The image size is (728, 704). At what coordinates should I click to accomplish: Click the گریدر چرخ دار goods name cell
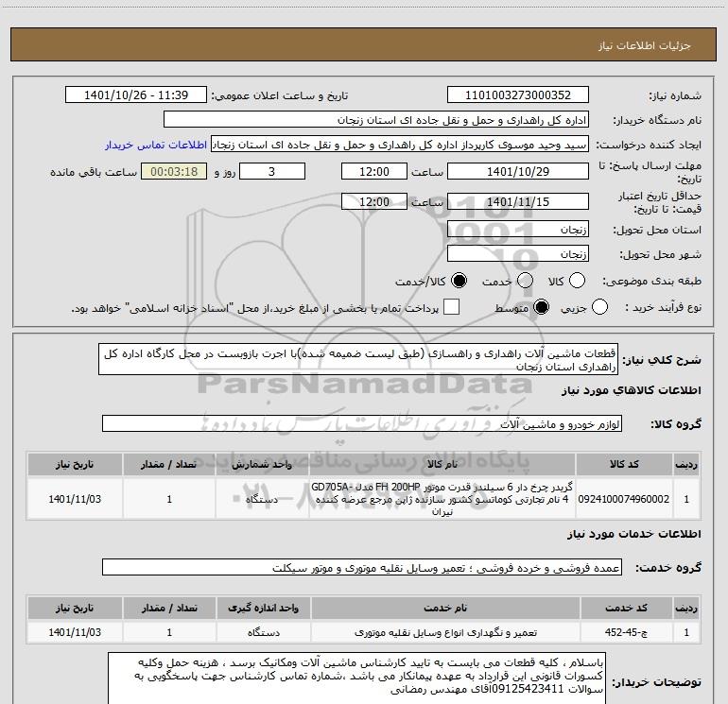442,499
